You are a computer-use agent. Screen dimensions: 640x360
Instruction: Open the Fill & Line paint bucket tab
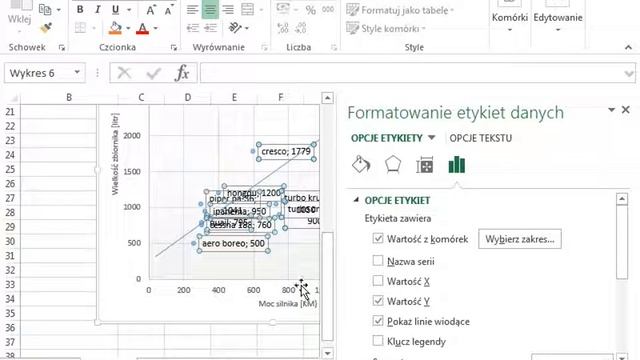pos(361,165)
